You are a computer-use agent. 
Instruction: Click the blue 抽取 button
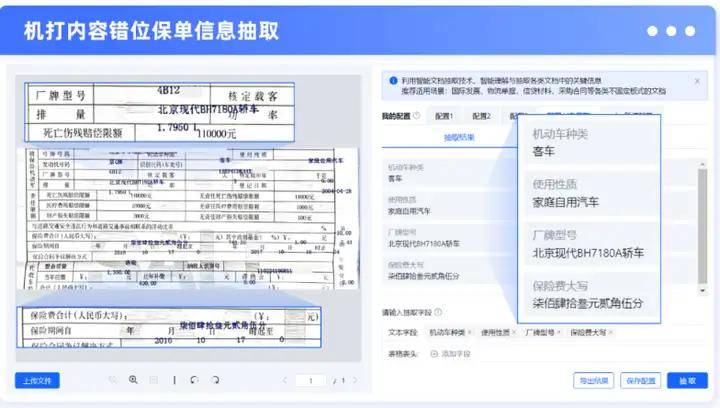click(687, 380)
